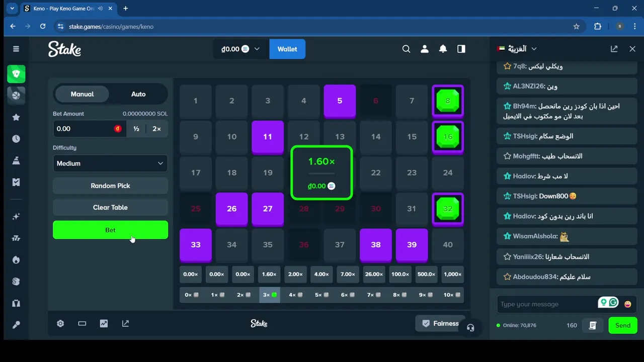The height and width of the screenshot is (362, 644).
Task: Send the chat message
Action: click(622, 325)
